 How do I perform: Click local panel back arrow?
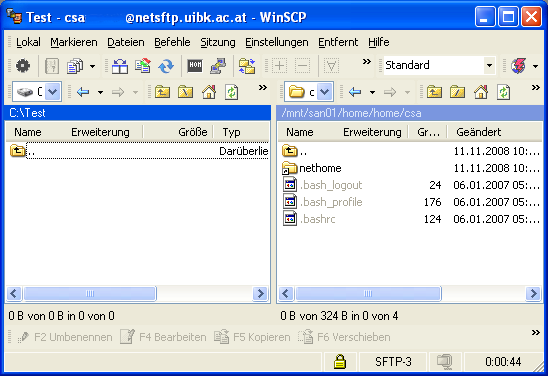click(x=83, y=92)
